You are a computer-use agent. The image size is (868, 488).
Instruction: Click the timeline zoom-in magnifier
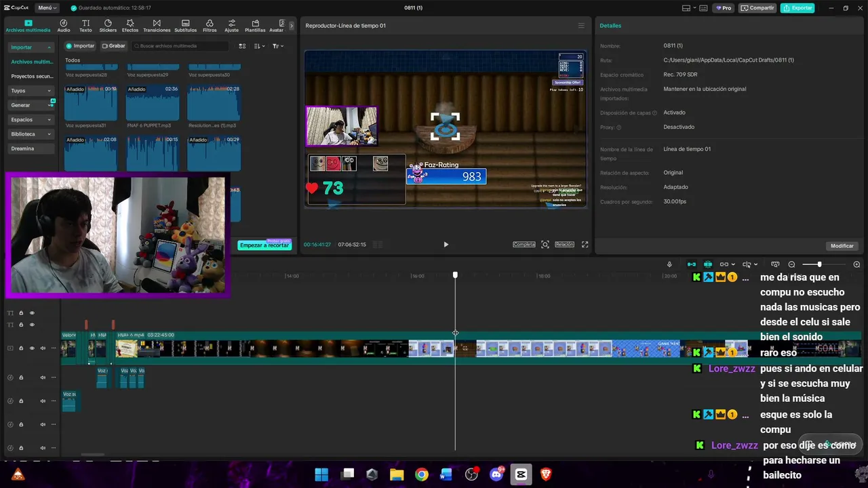tap(856, 264)
